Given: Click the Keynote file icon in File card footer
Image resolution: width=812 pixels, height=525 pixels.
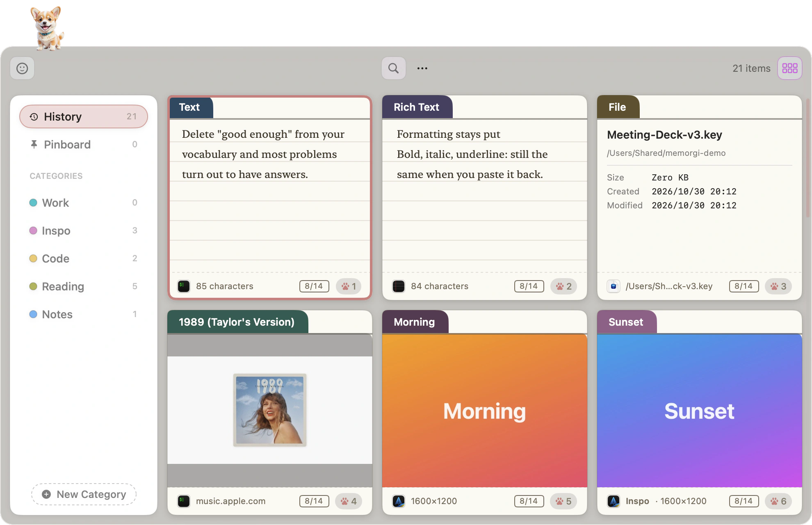Looking at the screenshot, I should tap(614, 286).
